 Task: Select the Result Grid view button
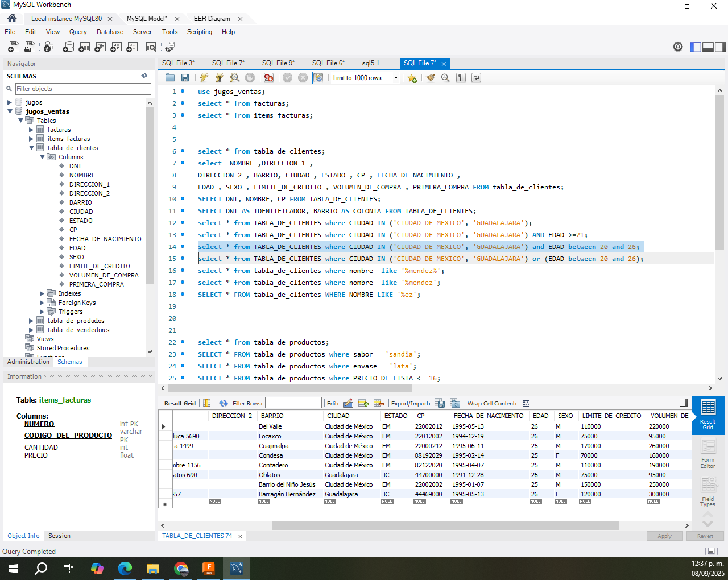pyautogui.click(x=708, y=416)
